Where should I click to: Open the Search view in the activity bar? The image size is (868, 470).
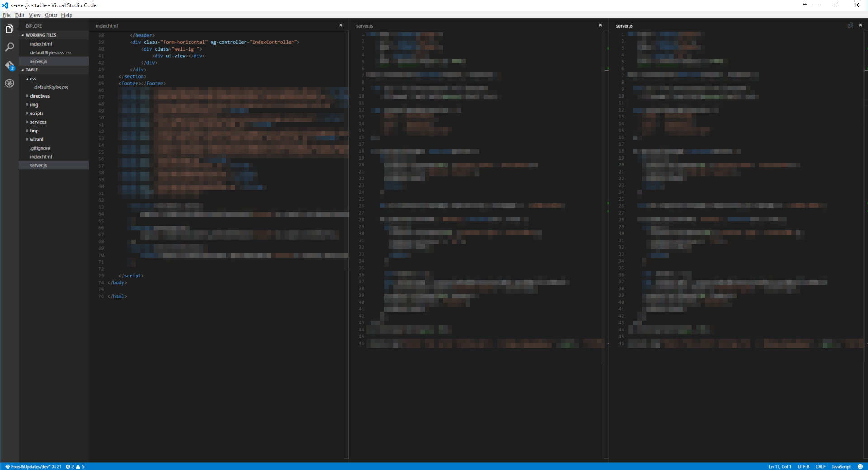click(9, 47)
